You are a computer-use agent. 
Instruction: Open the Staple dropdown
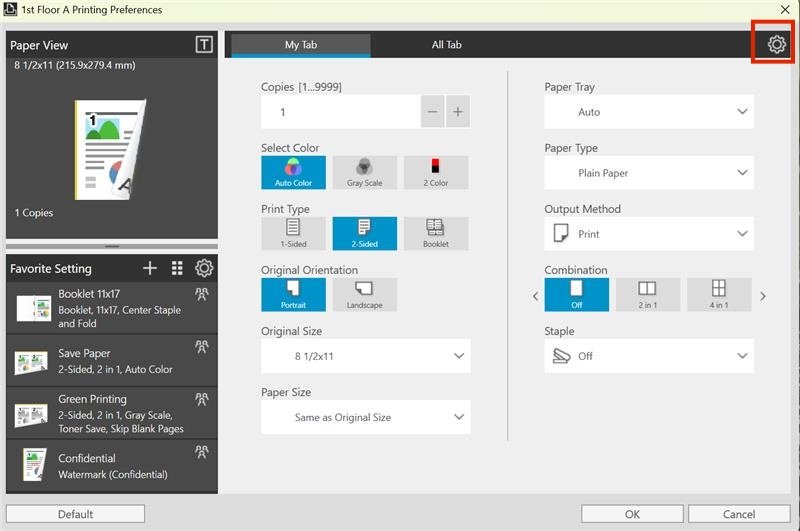[648, 356]
